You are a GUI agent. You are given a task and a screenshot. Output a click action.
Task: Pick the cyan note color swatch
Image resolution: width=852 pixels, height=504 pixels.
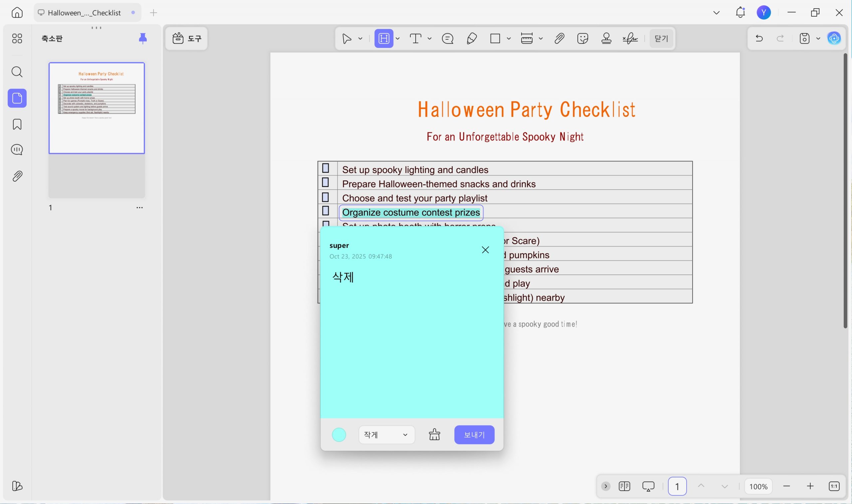coord(339,434)
